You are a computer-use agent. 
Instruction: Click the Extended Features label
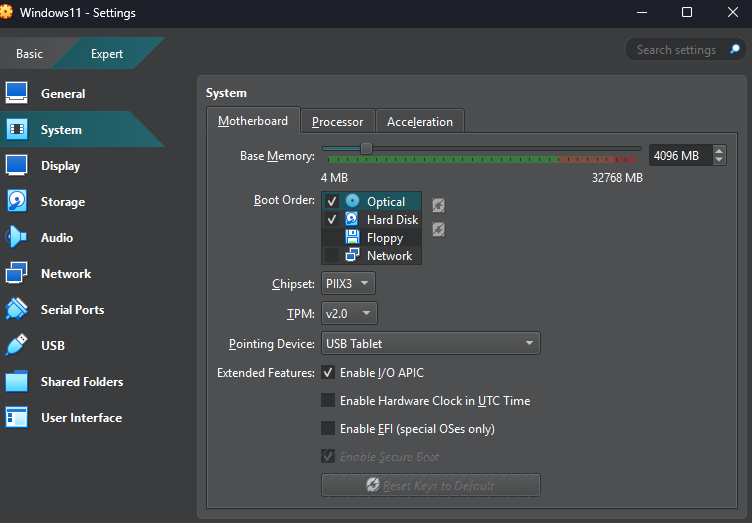click(266, 372)
